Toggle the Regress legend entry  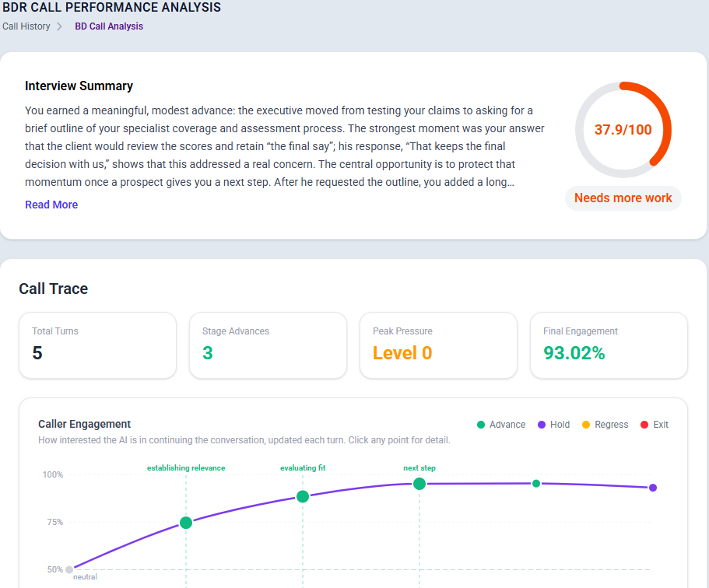[605, 425]
